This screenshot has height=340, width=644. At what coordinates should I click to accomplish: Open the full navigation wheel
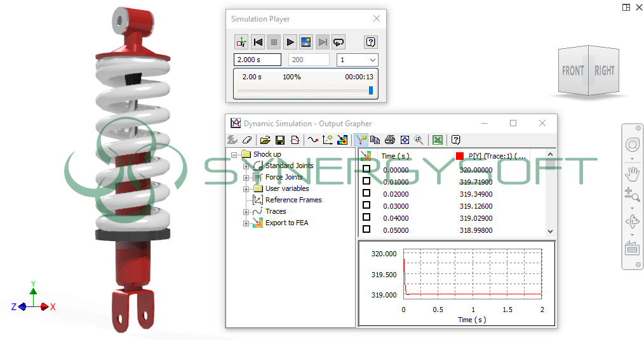(633, 145)
